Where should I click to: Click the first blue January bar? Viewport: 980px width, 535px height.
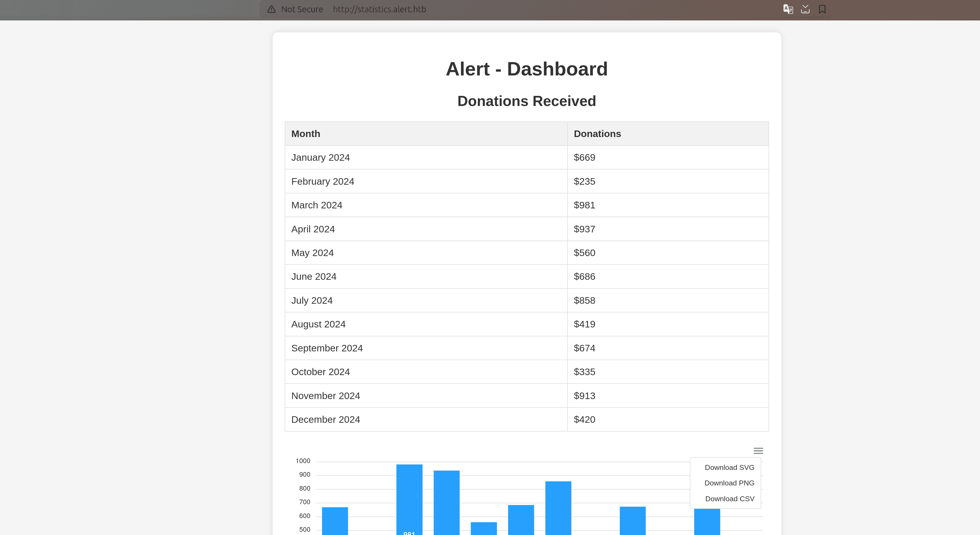click(x=335, y=521)
